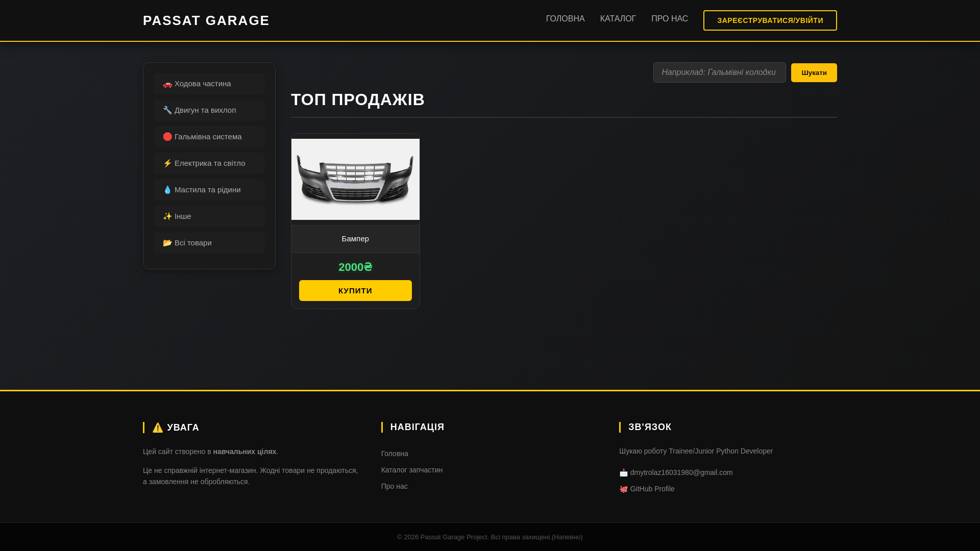Click the droplet icon beside Мастила та рідини

(167, 190)
